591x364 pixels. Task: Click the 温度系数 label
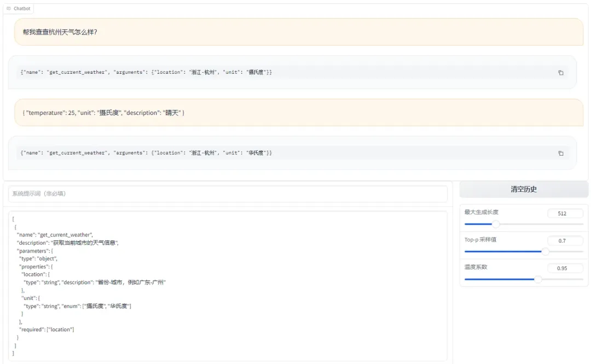coord(476,267)
